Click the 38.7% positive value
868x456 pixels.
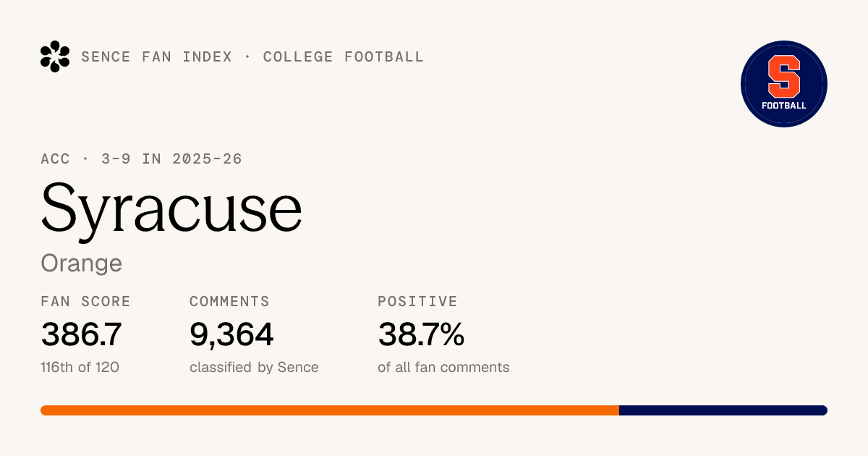tap(421, 334)
